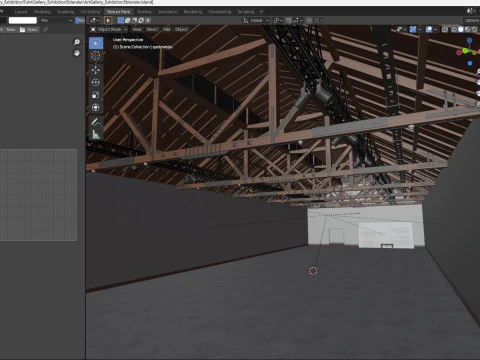Switch to the Modeling workspace tab

click(x=42, y=12)
